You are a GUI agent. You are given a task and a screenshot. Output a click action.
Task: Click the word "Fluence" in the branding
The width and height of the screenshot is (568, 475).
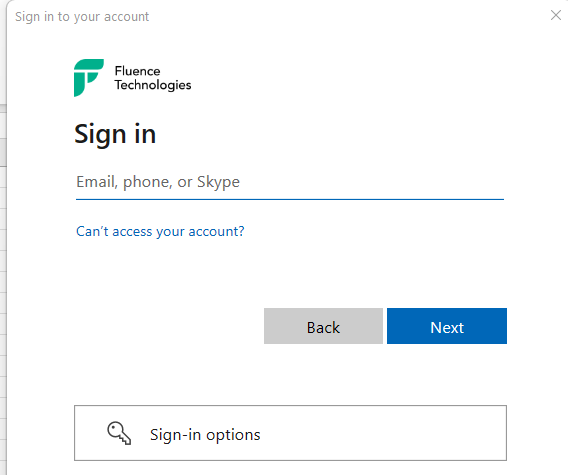(x=137, y=71)
